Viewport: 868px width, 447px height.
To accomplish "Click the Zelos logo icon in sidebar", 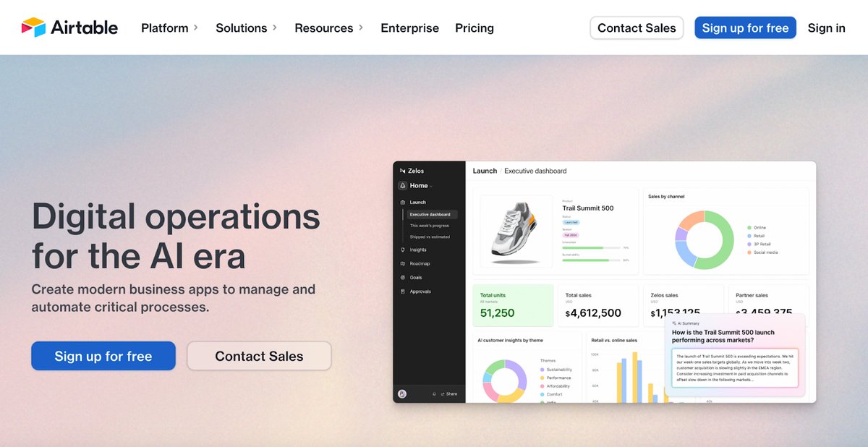I will coord(402,171).
